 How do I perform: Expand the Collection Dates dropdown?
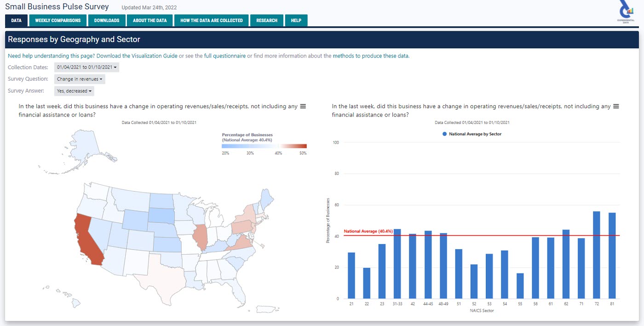(87, 67)
